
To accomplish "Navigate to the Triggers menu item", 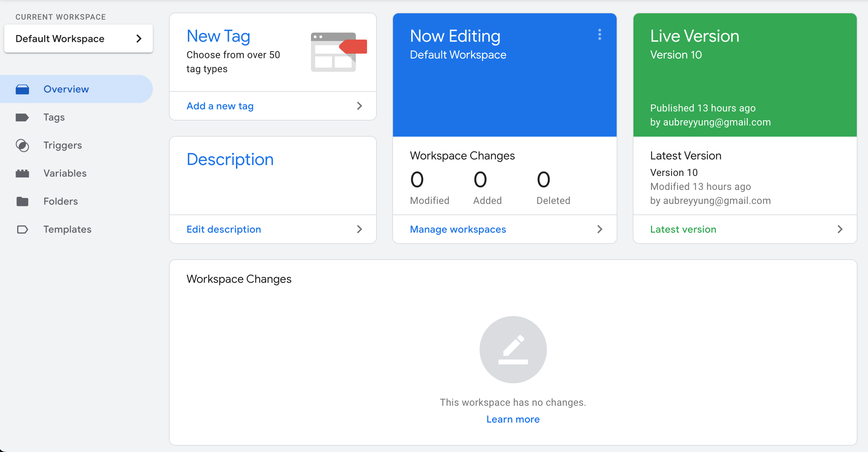I will tap(62, 145).
